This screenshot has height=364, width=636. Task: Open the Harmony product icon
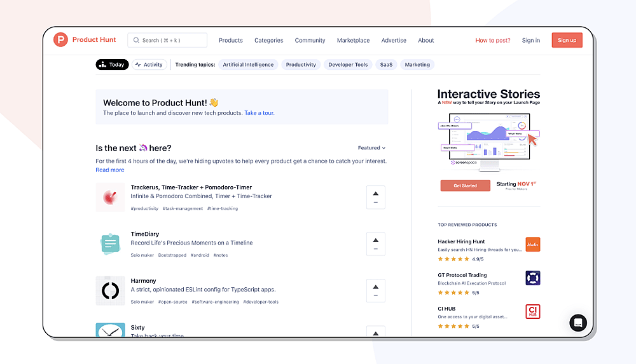point(110,291)
